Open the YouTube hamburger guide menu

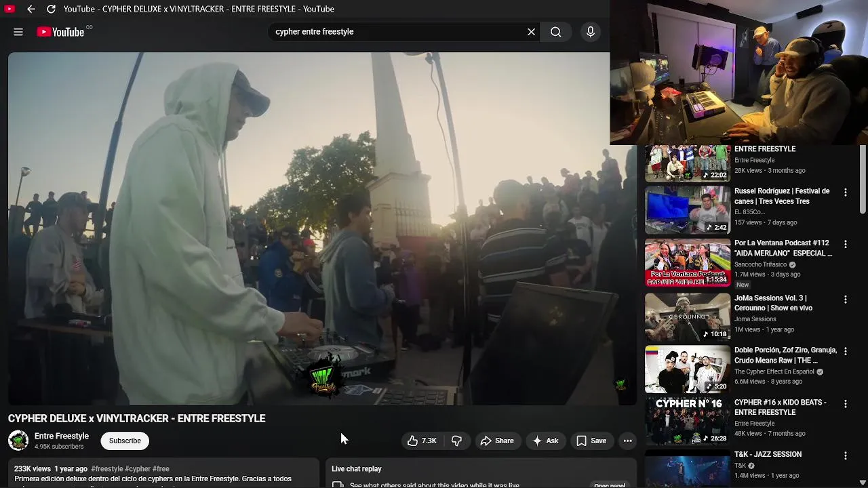(x=18, y=32)
